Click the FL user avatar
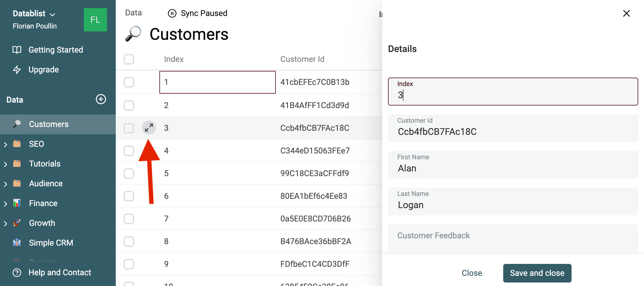 click(95, 20)
